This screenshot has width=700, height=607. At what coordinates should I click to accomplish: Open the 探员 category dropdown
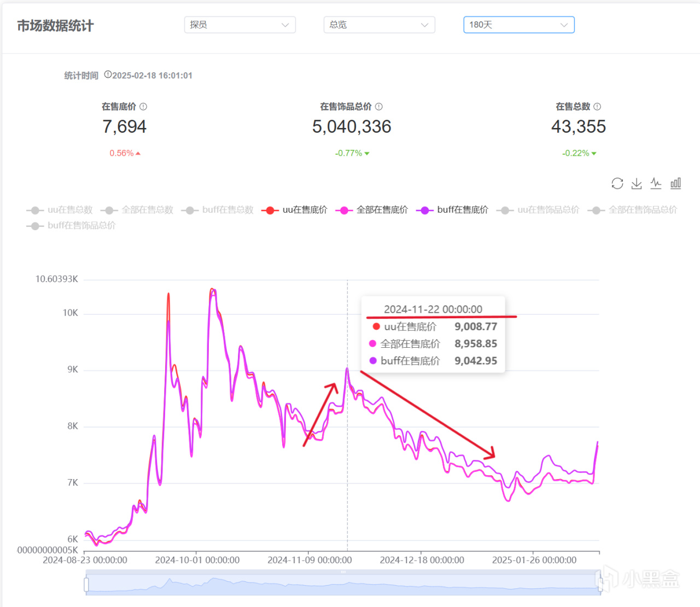240,25
